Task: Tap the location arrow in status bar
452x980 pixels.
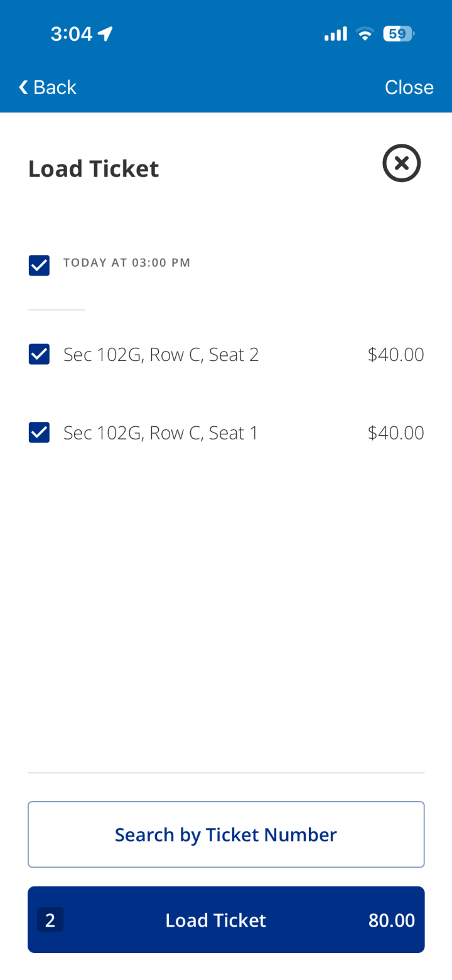Action: tap(105, 34)
